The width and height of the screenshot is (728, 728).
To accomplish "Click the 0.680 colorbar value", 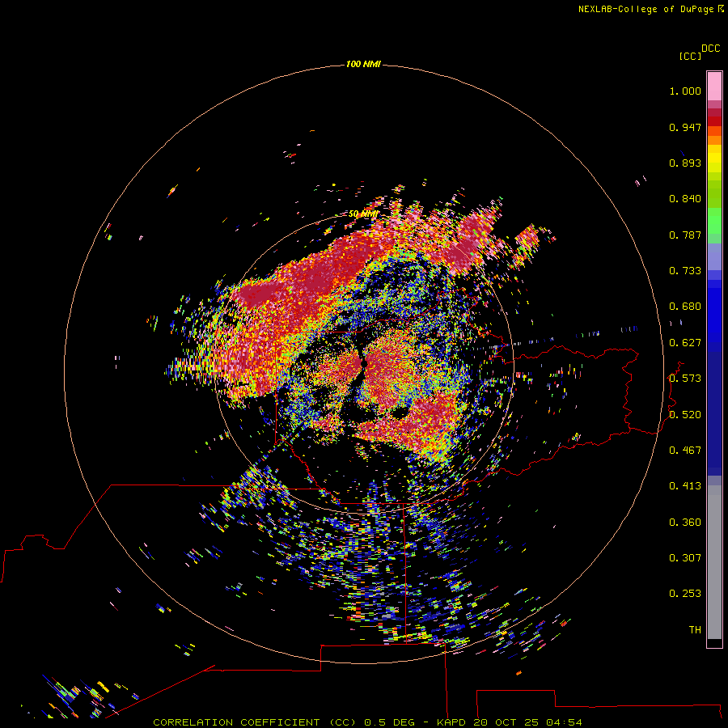I will pos(685,307).
